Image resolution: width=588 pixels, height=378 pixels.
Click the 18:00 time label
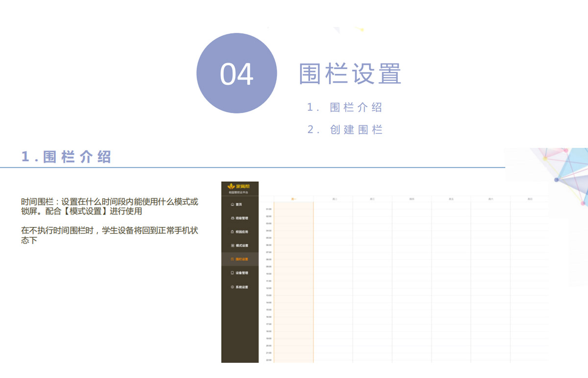point(269,331)
